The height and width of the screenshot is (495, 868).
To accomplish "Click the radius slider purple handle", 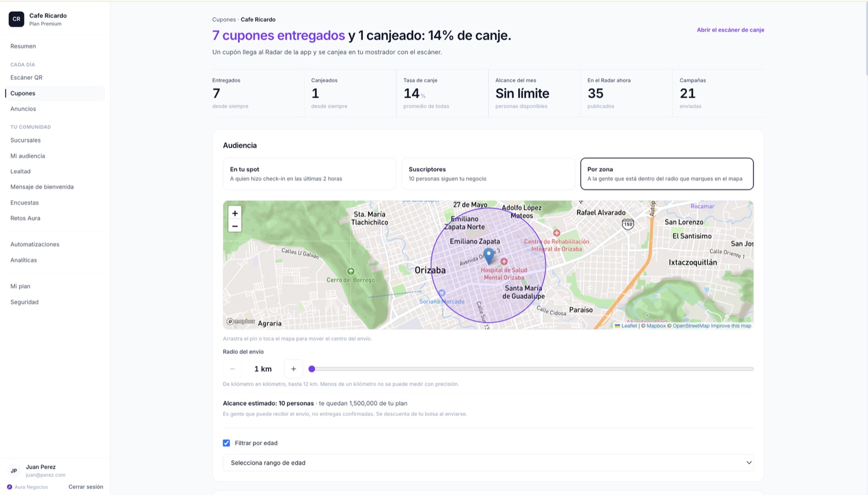I will click(x=312, y=369).
